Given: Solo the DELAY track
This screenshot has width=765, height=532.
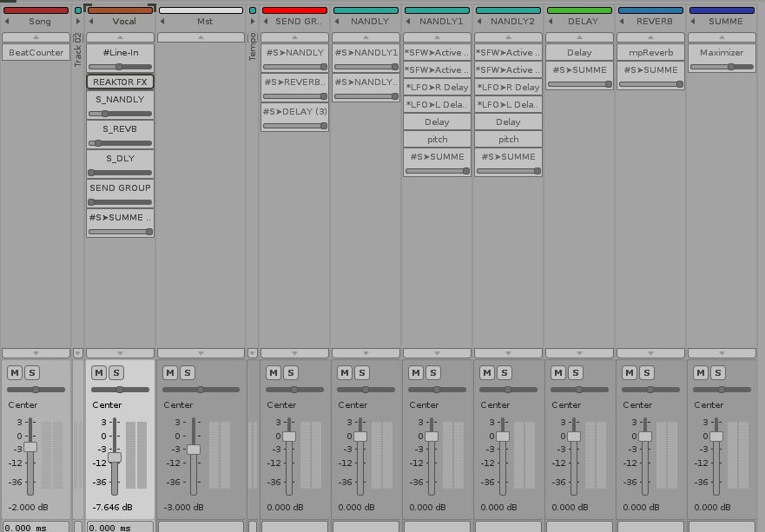Looking at the screenshot, I should 577,373.
